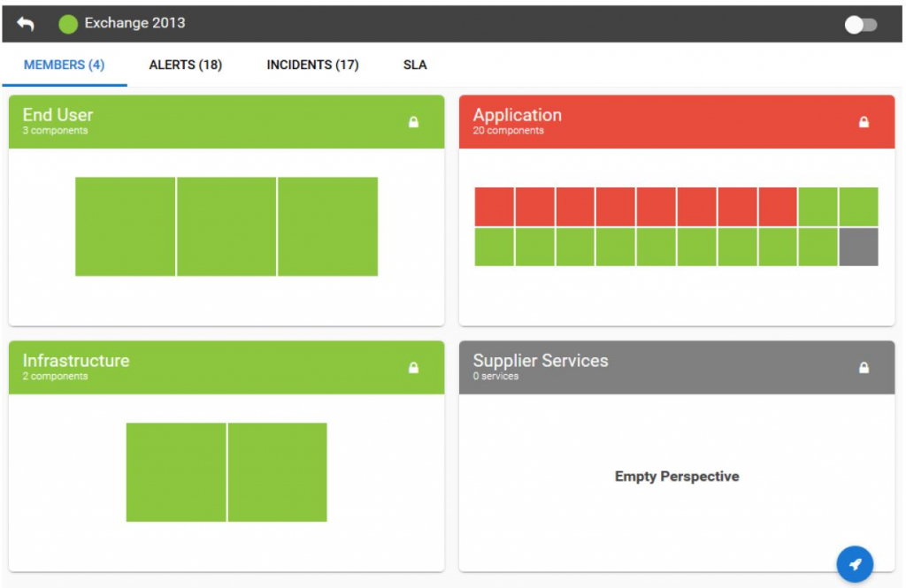Select the last End User component tile
Image resolution: width=906 pixels, height=588 pixels.
click(327, 226)
